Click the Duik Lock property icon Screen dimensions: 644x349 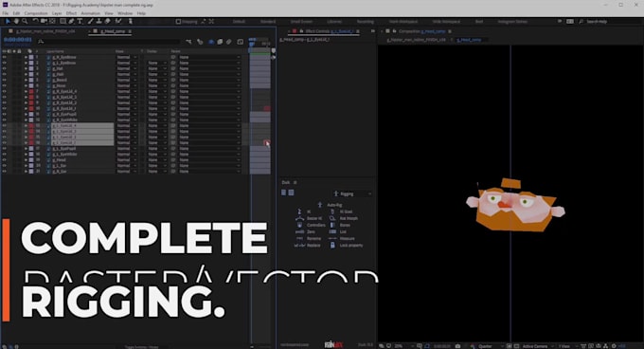pyautogui.click(x=332, y=245)
